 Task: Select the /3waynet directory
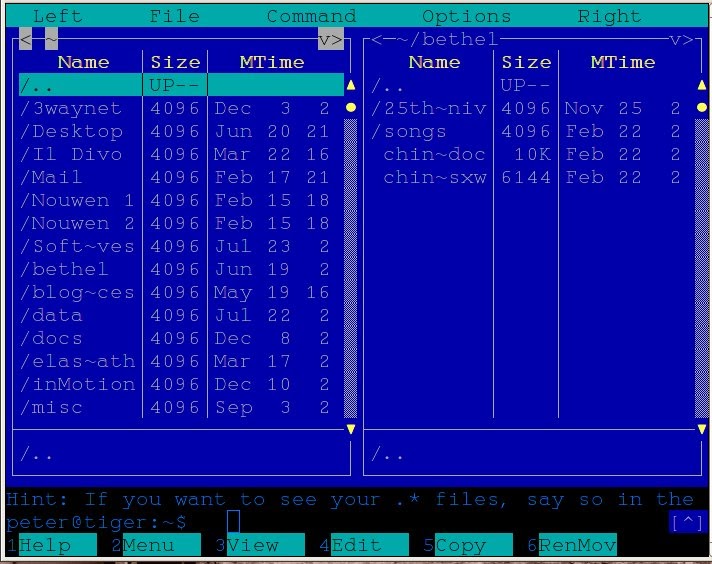point(181,108)
